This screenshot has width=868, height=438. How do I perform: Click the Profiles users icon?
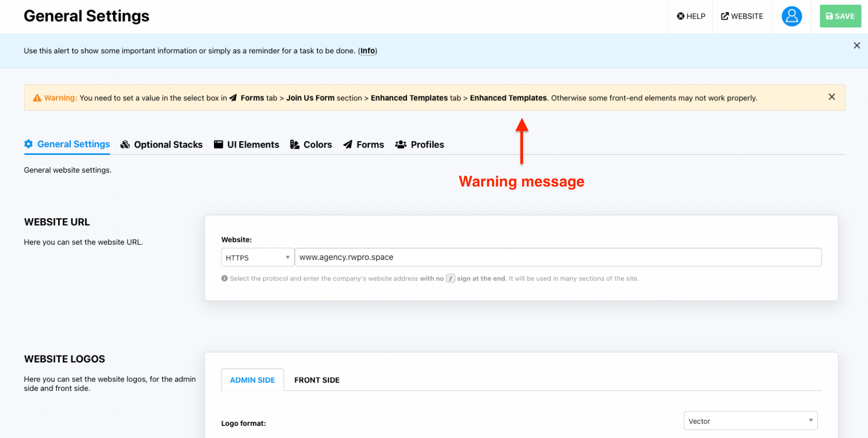[x=401, y=145]
